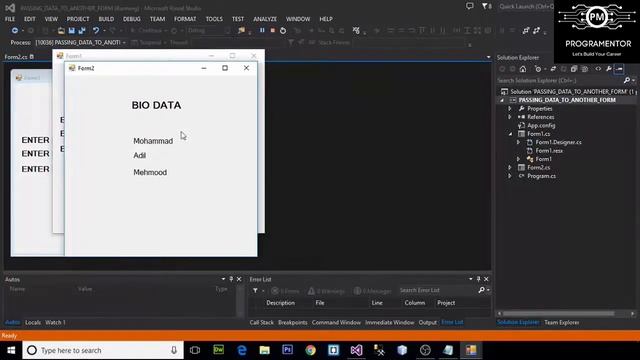Screen dimensions: 640x360
Task: Switch to Locals tab
Action: pyautogui.click(x=33, y=322)
